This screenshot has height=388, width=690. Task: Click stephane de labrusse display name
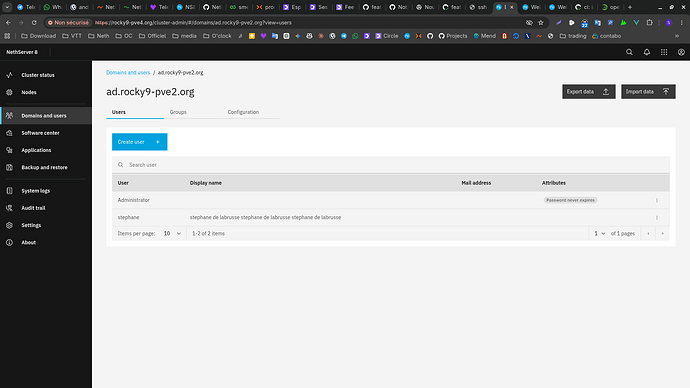pos(265,217)
